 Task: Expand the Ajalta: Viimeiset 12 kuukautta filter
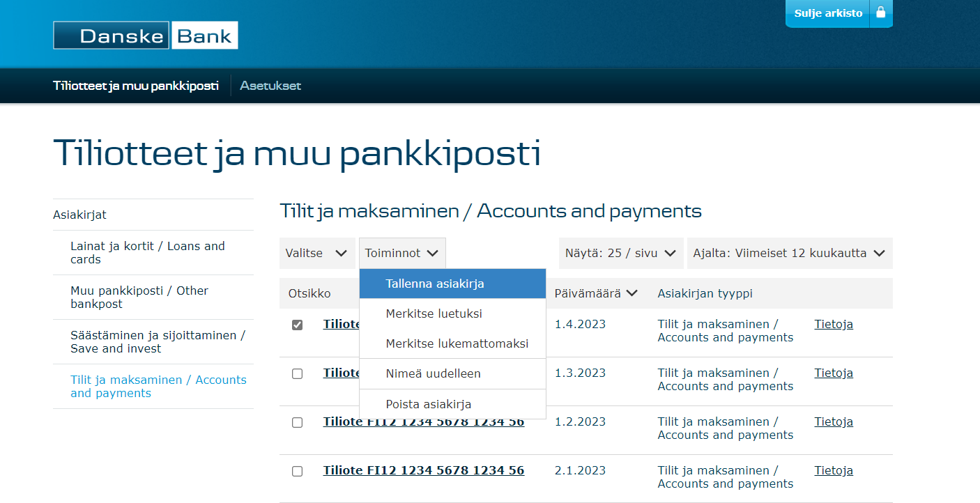(x=789, y=254)
